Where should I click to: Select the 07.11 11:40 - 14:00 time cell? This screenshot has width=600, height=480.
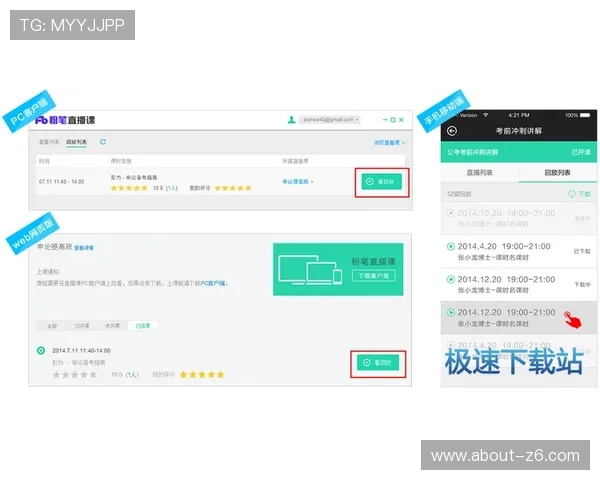(x=62, y=182)
